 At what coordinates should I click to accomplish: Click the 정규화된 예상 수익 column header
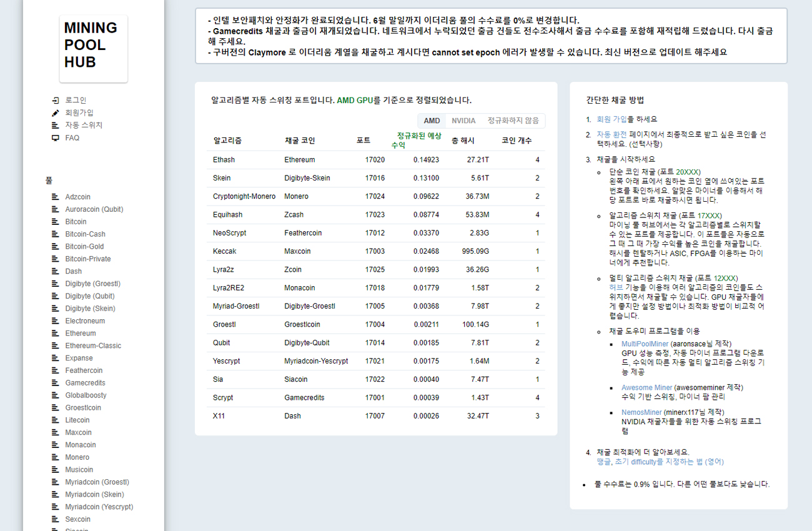[x=417, y=140]
